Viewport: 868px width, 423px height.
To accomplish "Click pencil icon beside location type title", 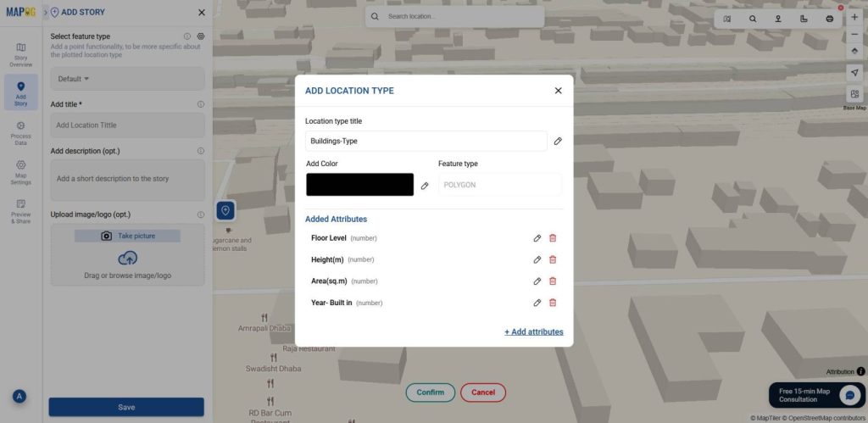I will pos(558,142).
